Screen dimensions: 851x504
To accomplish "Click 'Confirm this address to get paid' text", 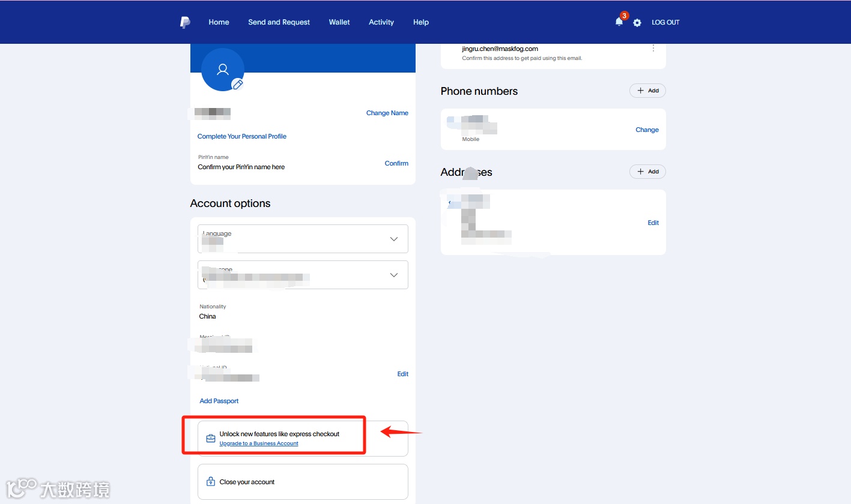I will 522,58.
